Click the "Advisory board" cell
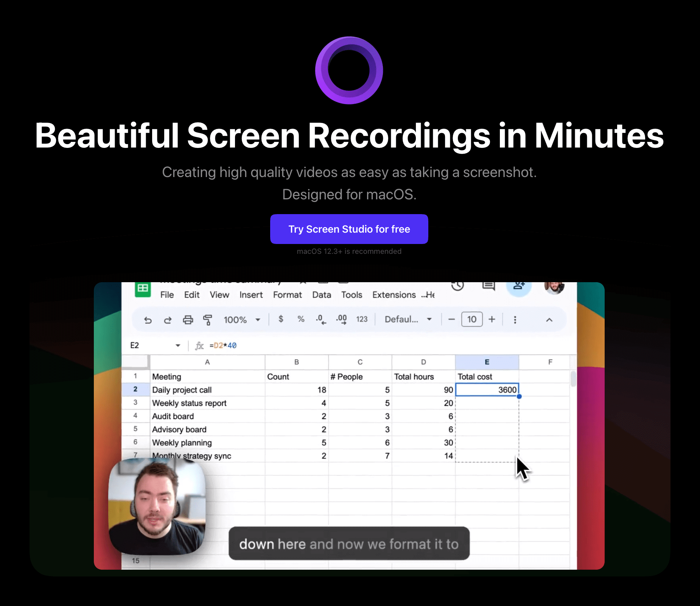The image size is (700, 606). (207, 429)
